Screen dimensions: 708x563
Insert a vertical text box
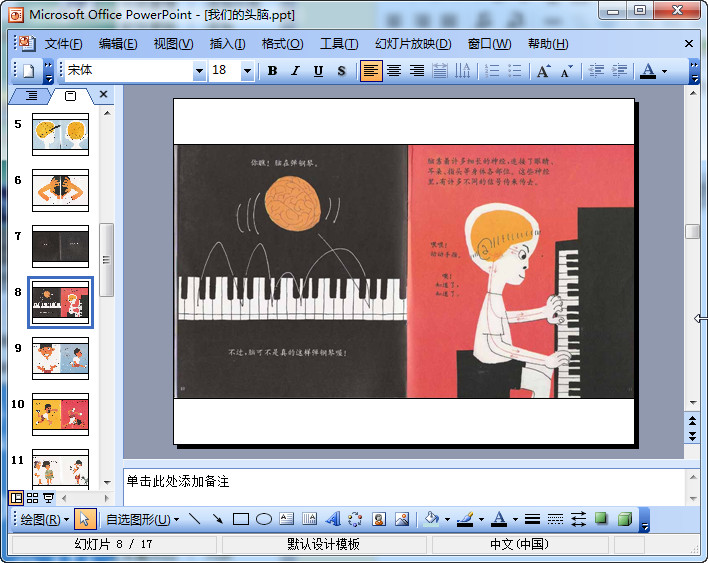point(309,519)
